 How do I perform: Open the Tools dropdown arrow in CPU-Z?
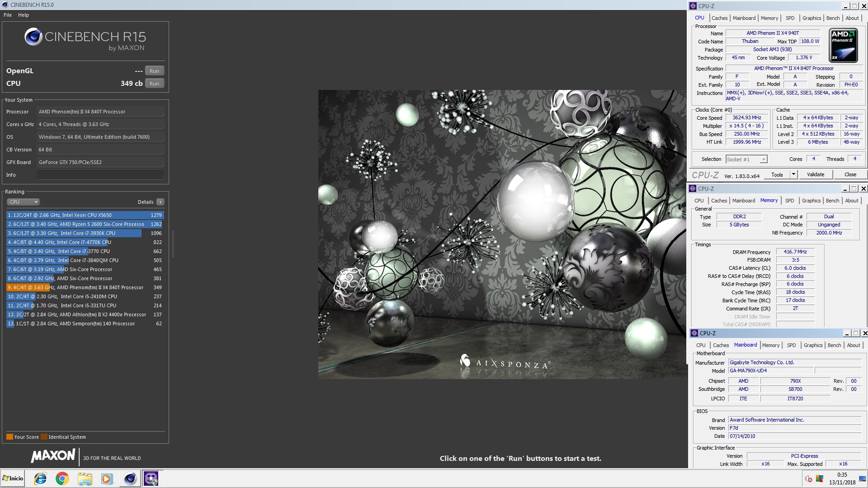[x=793, y=175]
